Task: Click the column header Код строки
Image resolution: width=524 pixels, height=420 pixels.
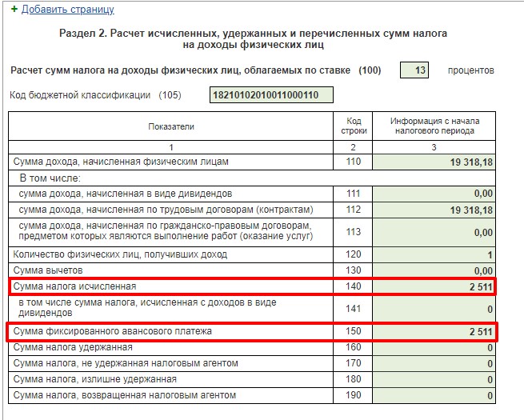Action: pos(354,126)
